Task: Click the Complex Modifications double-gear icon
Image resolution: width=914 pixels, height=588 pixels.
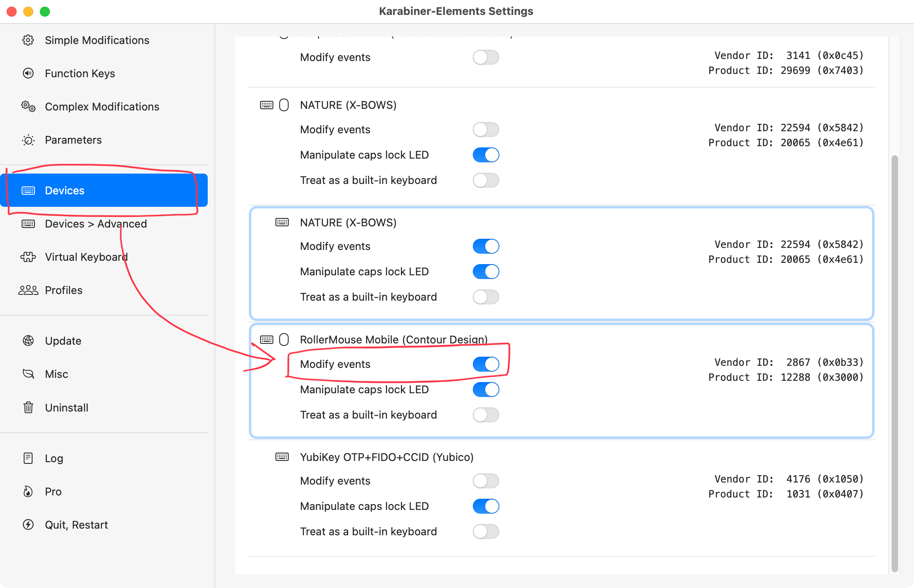Action: pos(28,107)
